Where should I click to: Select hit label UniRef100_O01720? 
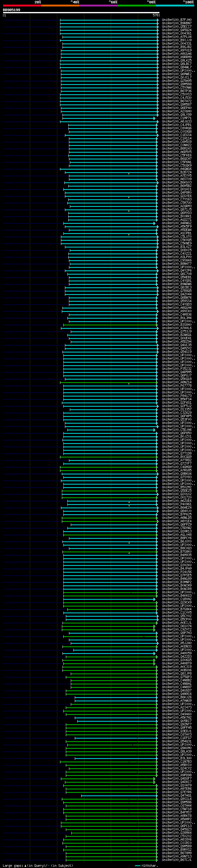coord(177,497)
